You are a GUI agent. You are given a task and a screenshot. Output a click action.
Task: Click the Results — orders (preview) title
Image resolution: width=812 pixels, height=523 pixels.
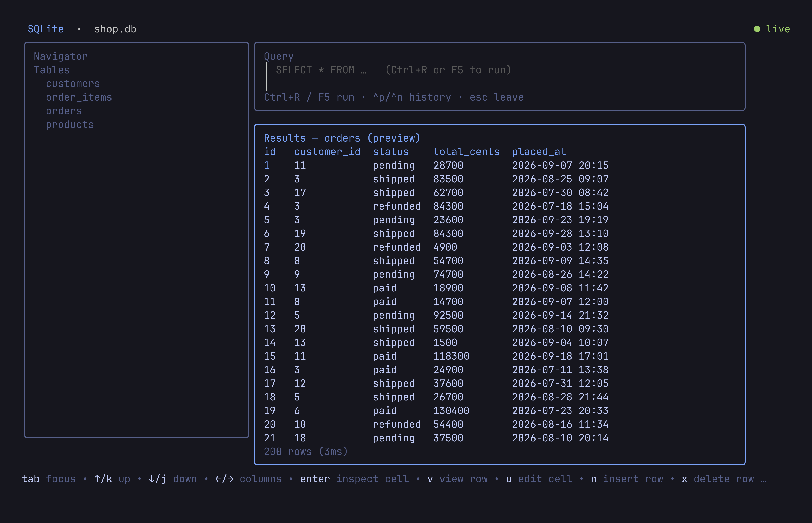tap(342, 138)
